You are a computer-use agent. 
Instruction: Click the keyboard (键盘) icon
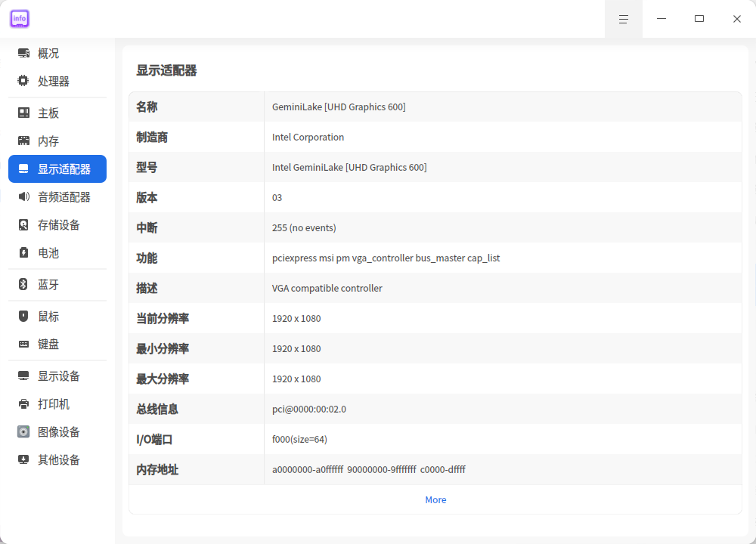[23, 344]
